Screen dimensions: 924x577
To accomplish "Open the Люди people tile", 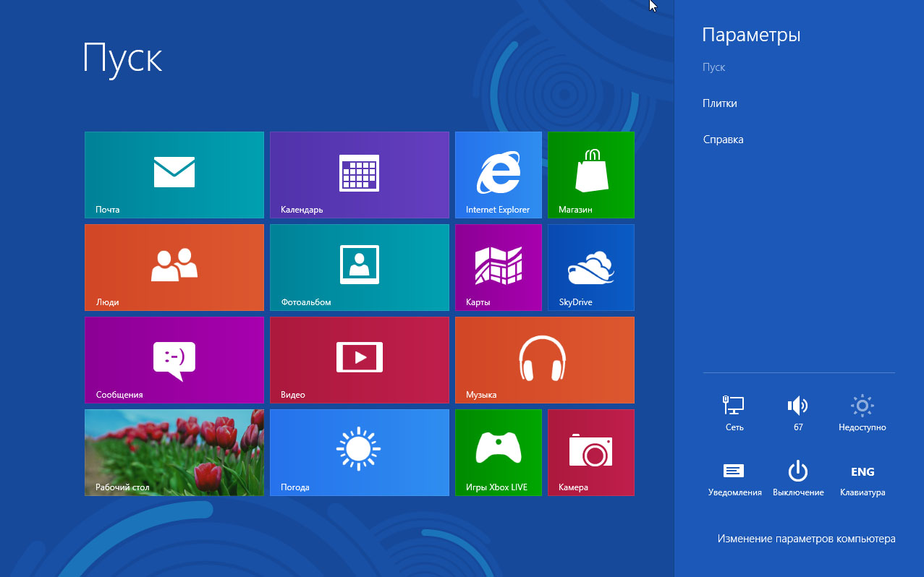I will [x=174, y=268].
